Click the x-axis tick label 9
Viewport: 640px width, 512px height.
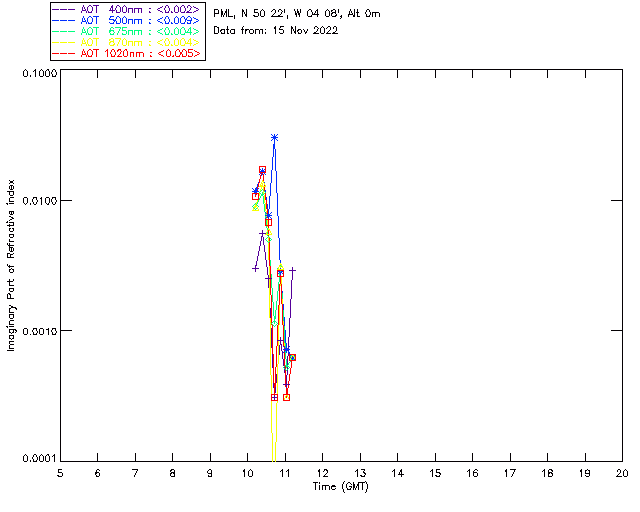click(x=210, y=473)
